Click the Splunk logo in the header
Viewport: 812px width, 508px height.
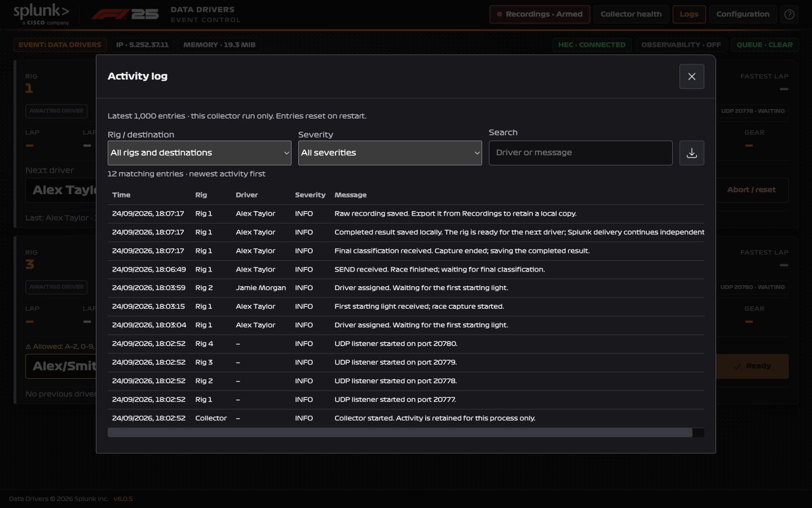click(x=41, y=14)
